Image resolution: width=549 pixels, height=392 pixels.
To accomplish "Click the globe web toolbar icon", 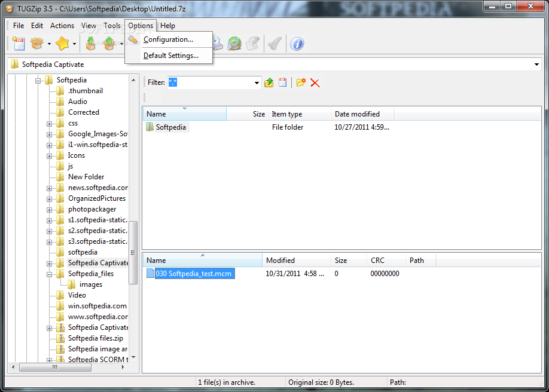I will tap(234, 44).
